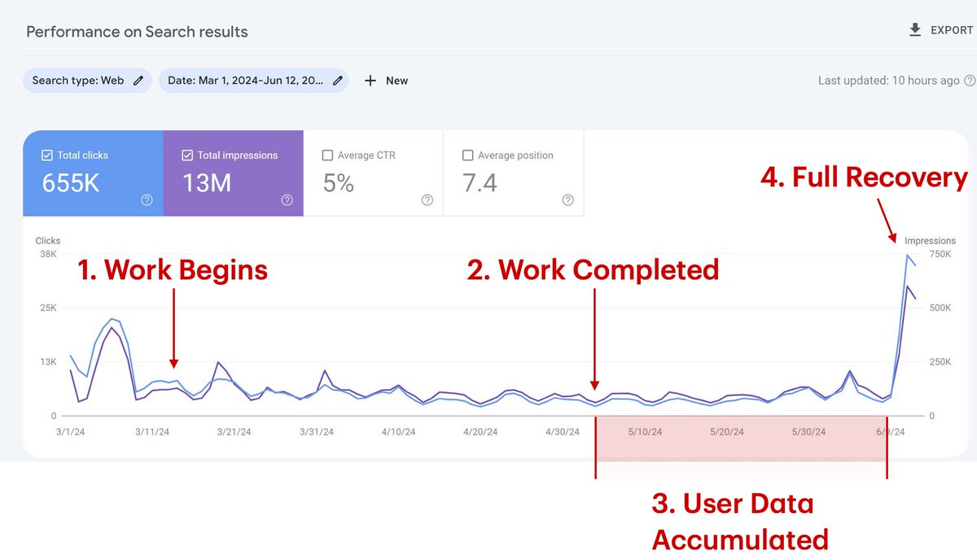Select the Total clicks metric card
The height and width of the screenshot is (560, 977).
click(92, 173)
